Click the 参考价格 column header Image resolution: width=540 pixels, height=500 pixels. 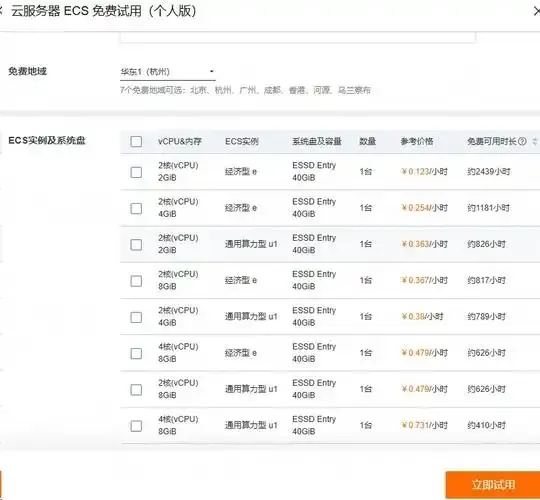pos(417,141)
